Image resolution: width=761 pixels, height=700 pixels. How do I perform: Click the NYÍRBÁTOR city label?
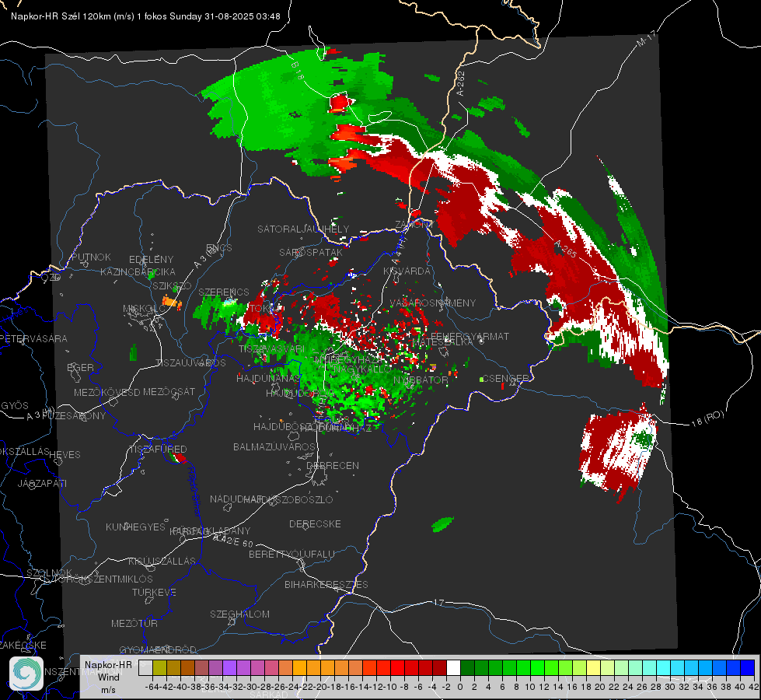point(421,380)
